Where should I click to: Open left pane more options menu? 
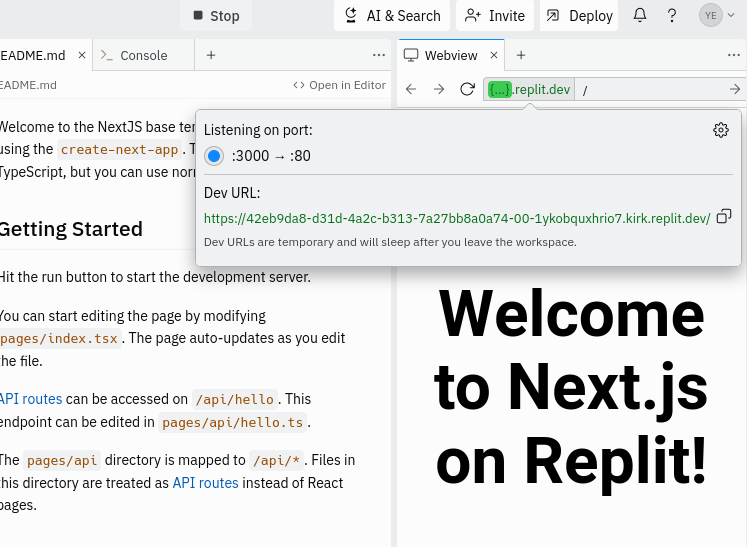[379, 55]
